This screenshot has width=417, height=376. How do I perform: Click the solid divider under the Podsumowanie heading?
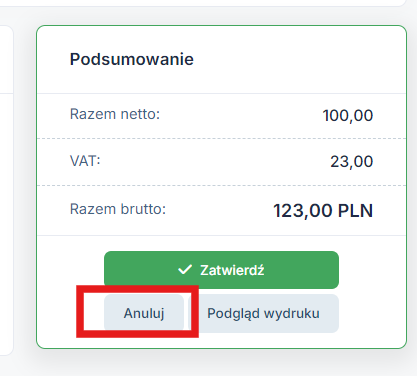pos(221,94)
